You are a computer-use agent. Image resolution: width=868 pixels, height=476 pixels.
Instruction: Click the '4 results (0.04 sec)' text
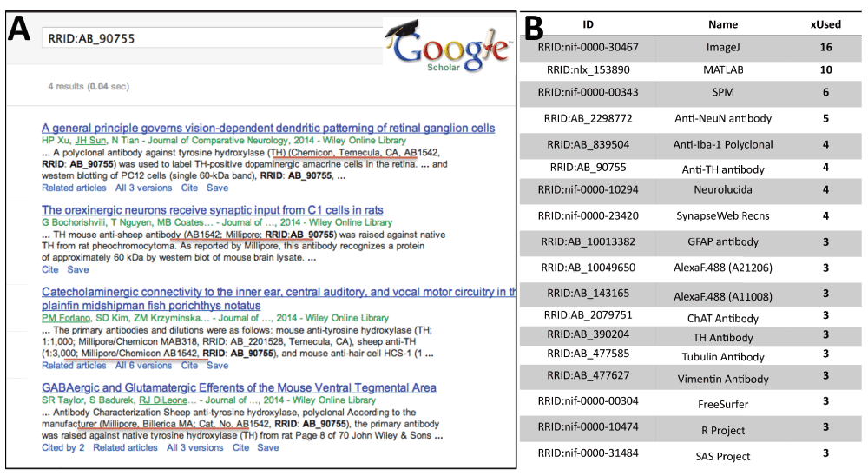pyautogui.click(x=89, y=87)
